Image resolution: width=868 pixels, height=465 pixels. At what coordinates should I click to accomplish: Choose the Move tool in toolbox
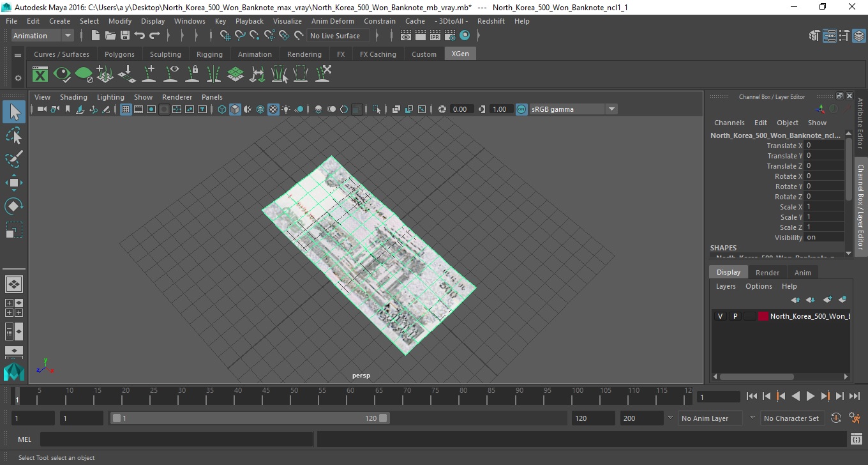pyautogui.click(x=14, y=183)
